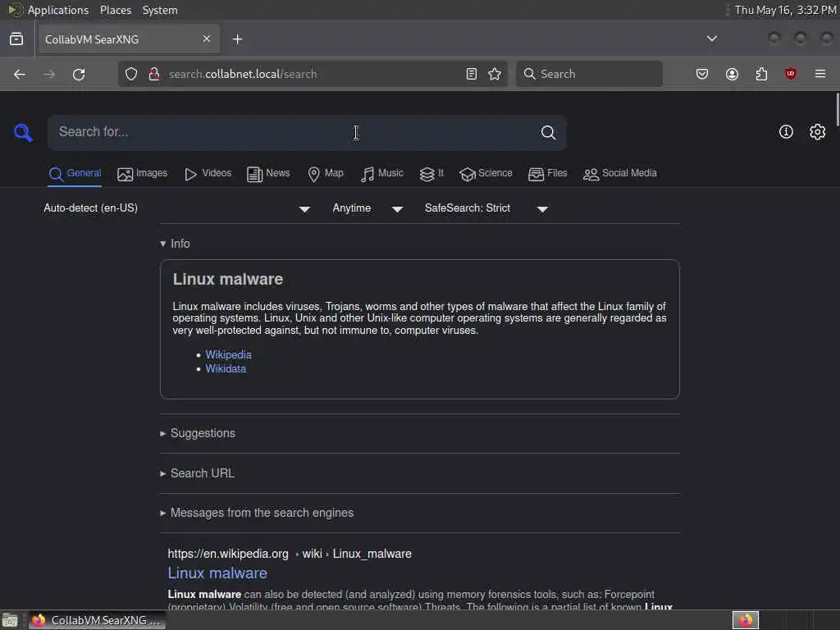This screenshot has height=630, width=840.
Task: Switch to Videos category
Action: point(208,174)
